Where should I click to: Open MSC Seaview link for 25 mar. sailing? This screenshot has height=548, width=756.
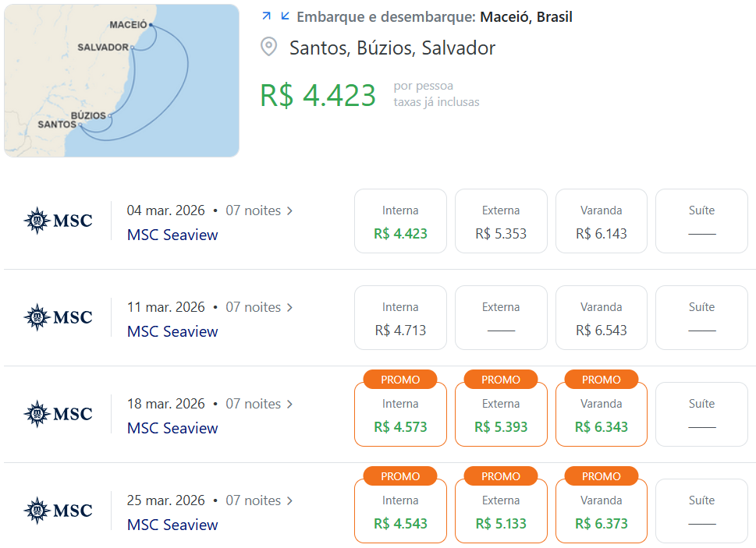click(172, 525)
